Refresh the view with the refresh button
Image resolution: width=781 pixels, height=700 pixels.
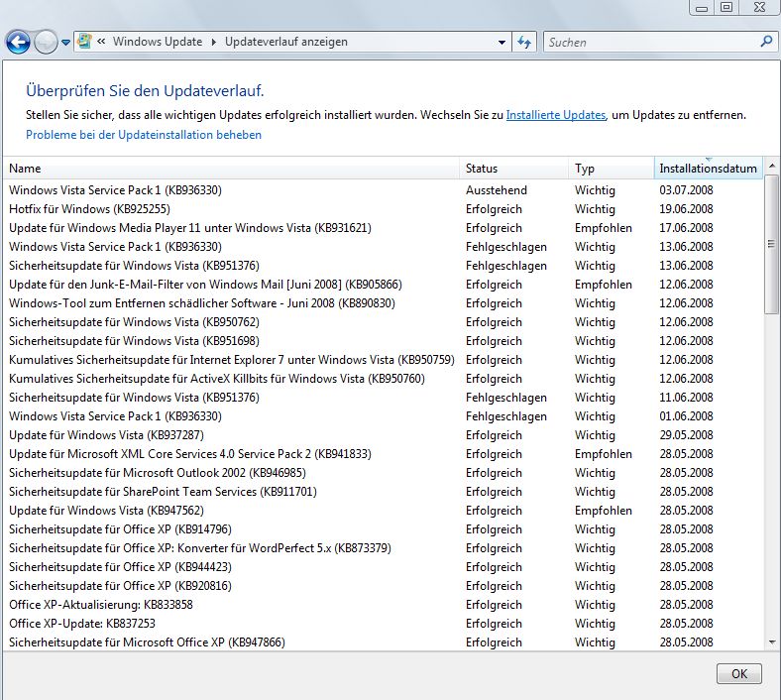pyautogui.click(x=524, y=42)
